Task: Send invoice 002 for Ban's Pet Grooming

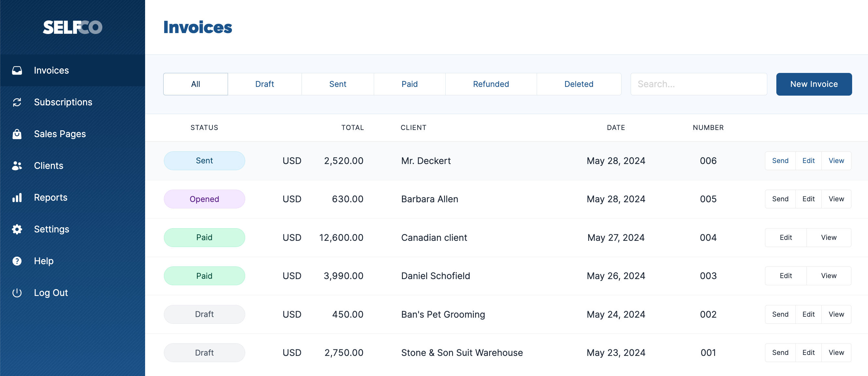Action: (x=781, y=314)
